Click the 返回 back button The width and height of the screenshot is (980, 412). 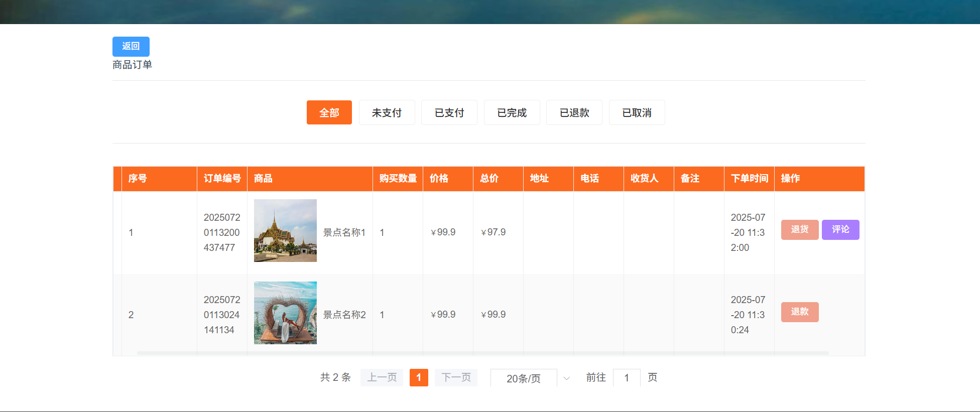[x=131, y=46]
